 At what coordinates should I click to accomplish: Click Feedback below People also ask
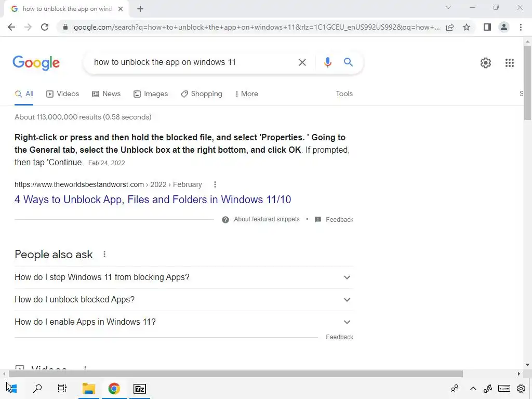click(340, 337)
